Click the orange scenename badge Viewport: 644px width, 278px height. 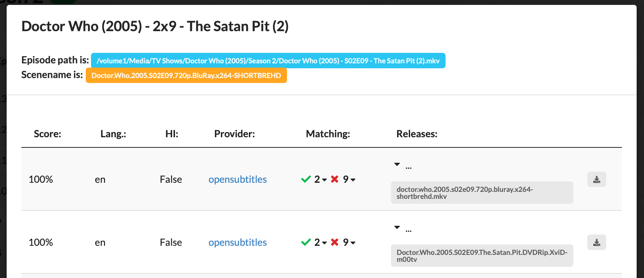[186, 75]
